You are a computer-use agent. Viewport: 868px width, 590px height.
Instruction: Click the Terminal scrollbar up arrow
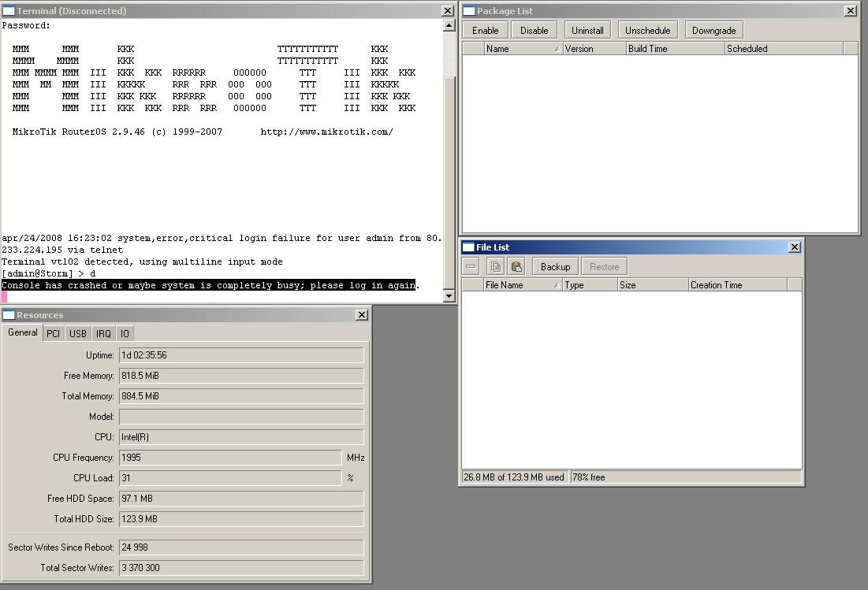[x=449, y=25]
